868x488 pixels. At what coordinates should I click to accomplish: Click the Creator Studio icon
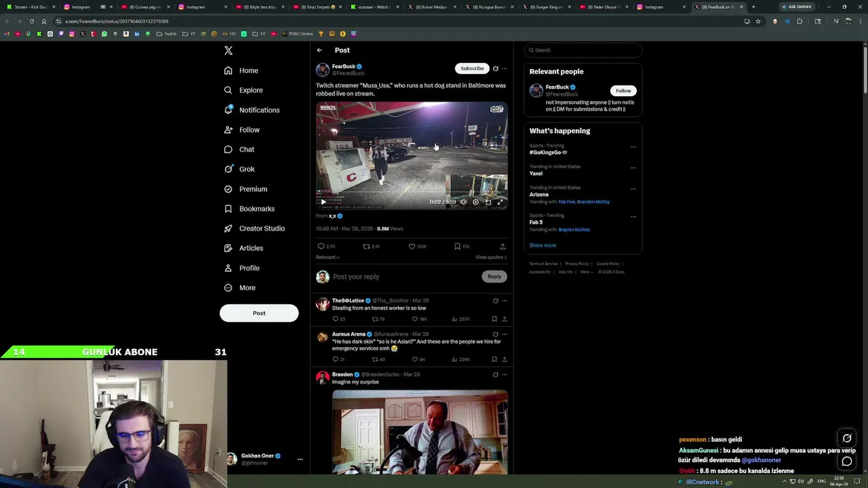(x=228, y=228)
